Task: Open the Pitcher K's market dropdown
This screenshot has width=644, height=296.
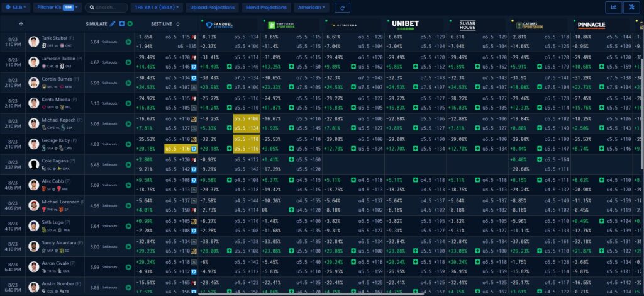Action: click(x=57, y=8)
